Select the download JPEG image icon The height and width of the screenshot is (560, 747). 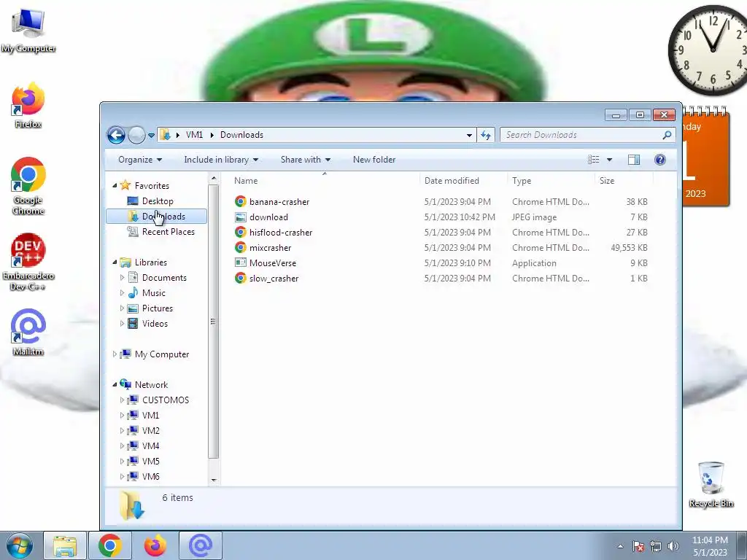point(241,217)
